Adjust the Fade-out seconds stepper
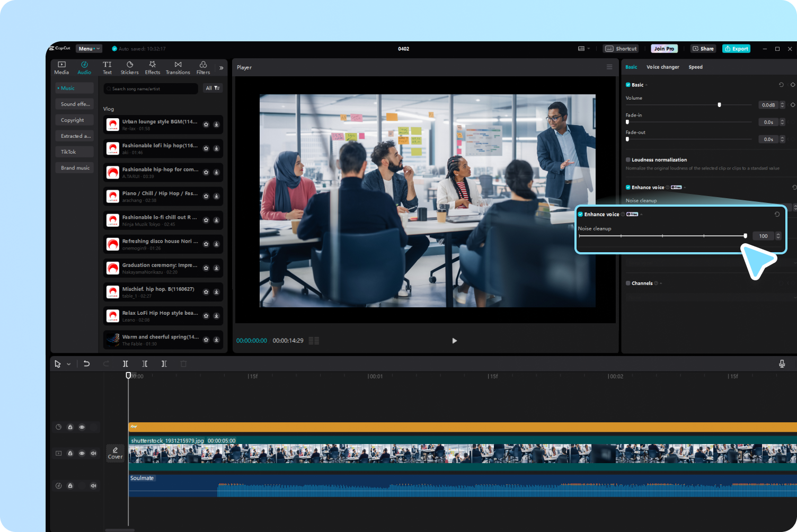Screen dimensions: 797x532 pos(782,139)
